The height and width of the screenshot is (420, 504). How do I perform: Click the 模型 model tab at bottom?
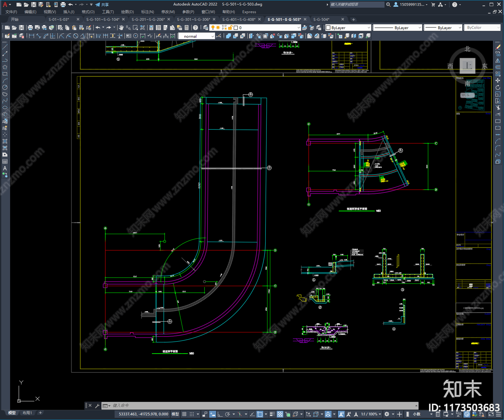click(12, 413)
